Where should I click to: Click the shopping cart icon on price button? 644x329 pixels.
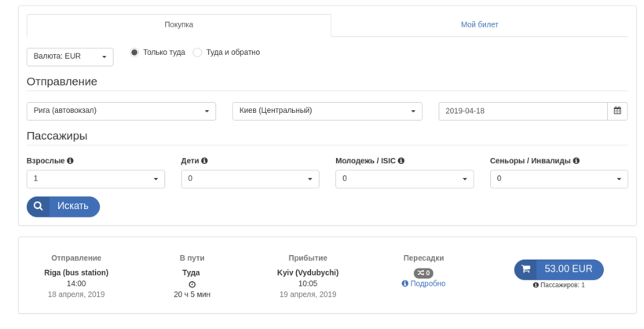click(x=525, y=269)
